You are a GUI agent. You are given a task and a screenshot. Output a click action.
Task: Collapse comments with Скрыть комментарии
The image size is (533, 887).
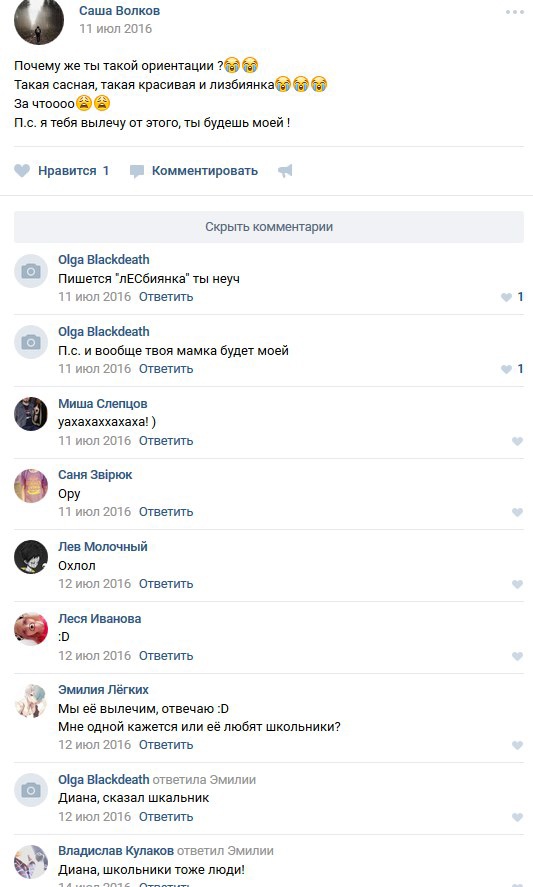tap(269, 227)
